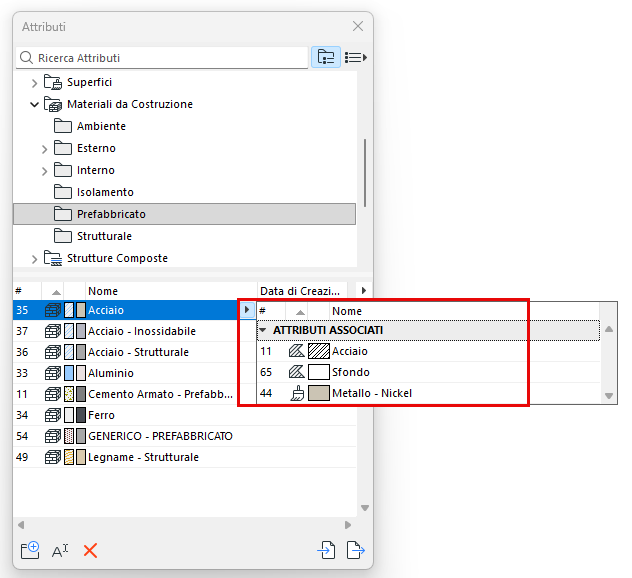
Task: Click the main list scroll down arrow
Action: 365,508
